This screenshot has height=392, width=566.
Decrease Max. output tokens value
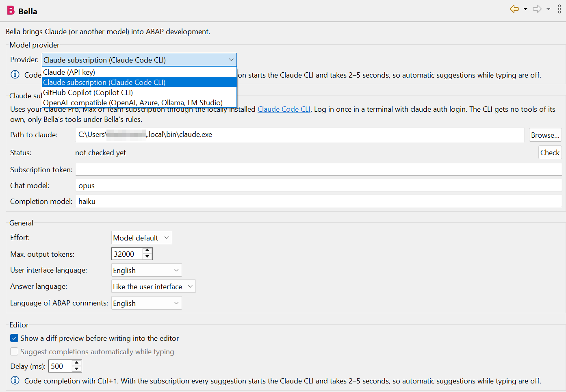click(147, 257)
